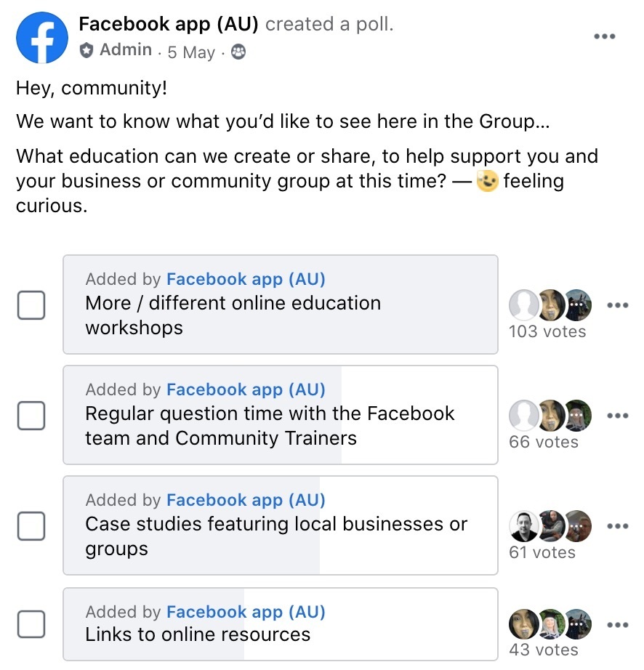Tick the Regular question time checkbox
The height and width of the screenshot is (670, 644).
pos(31,416)
